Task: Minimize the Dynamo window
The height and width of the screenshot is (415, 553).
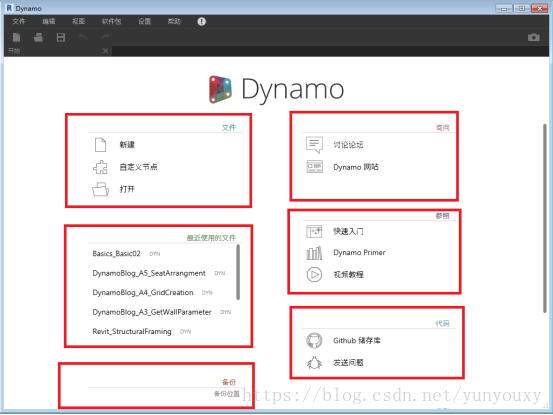Action: point(504,8)
